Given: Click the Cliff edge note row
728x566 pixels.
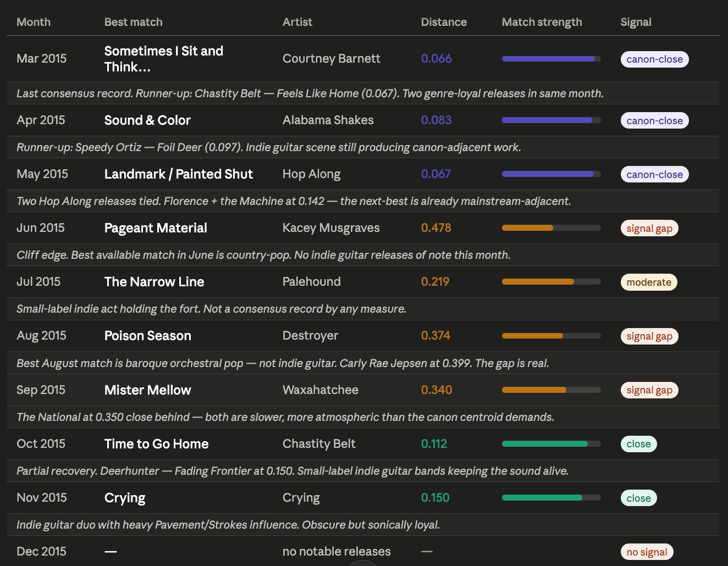Looking at the screenshot, I should (x=263, y=255).
